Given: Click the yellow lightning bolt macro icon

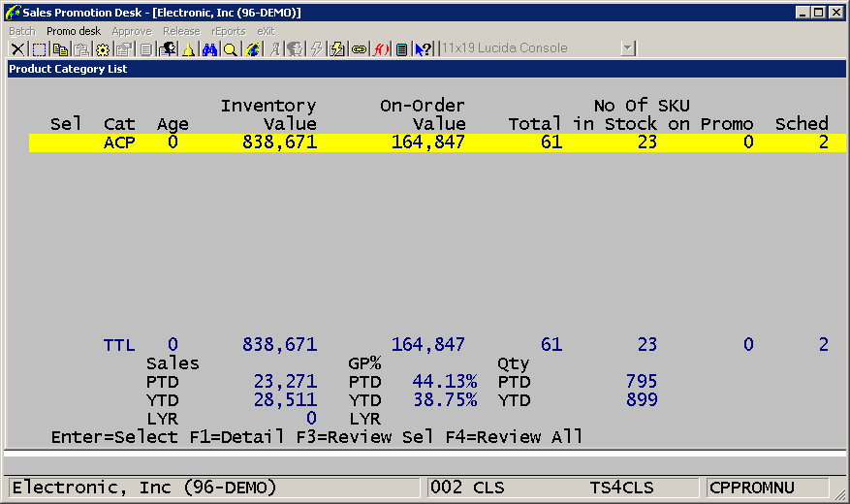Looking at the screenshot, I should click(337, 49).
